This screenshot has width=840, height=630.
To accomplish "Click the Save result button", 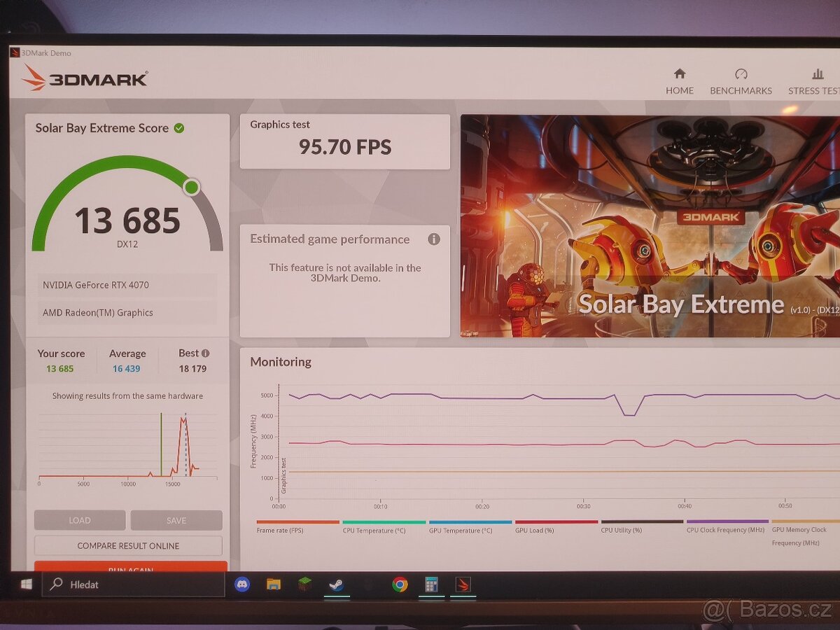I will pos(176,520).
